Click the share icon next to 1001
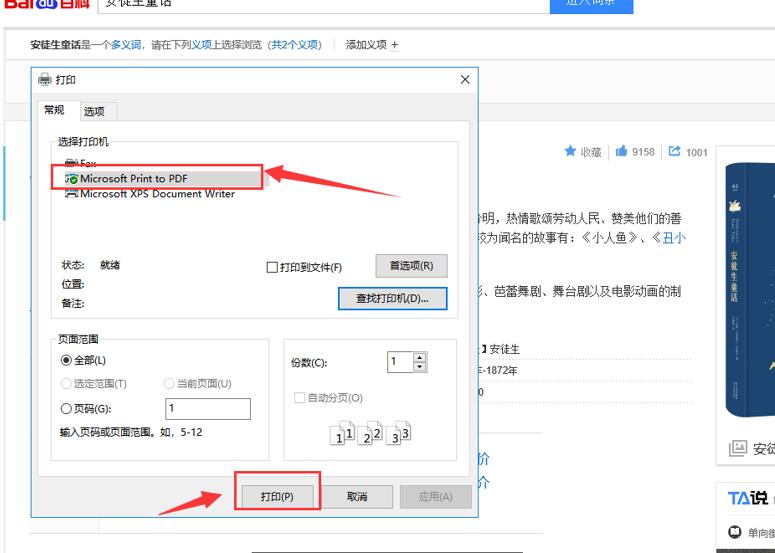This screenshot has height=553, width=775. (x=674, y=151)
